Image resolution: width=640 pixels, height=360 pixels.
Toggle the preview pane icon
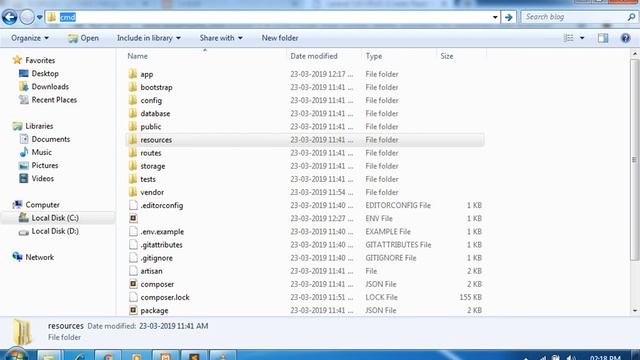pos(603,38)
